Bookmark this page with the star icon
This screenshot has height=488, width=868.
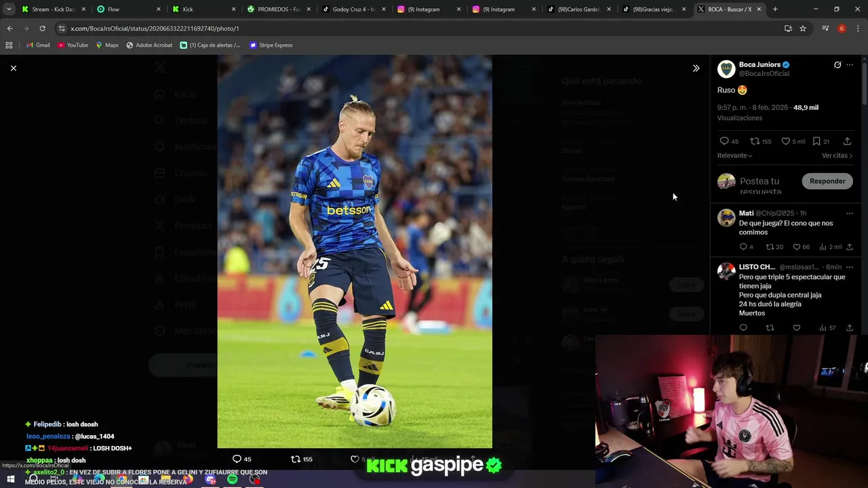pos(803,28)
